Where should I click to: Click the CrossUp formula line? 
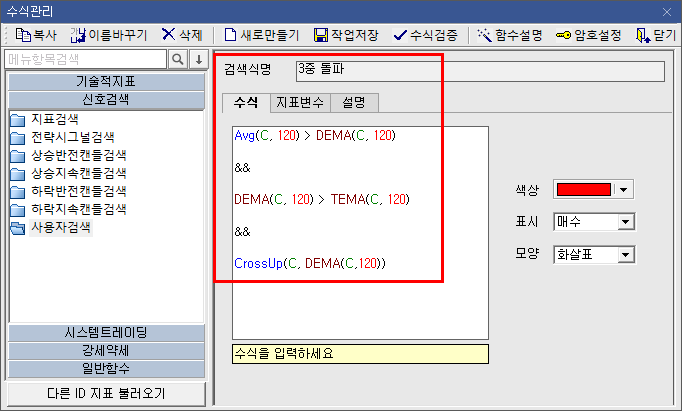[x=310, y=264]
